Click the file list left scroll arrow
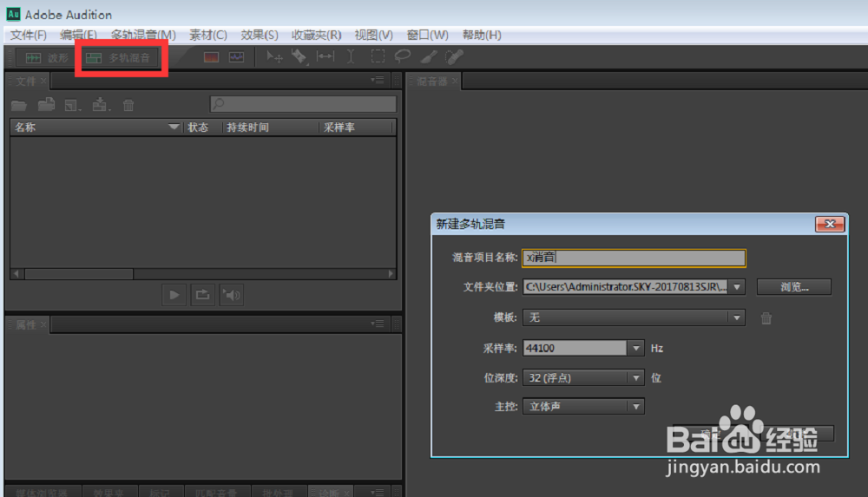Image resolution: width=868 pixels, height=497 pixels. [16, 273]
